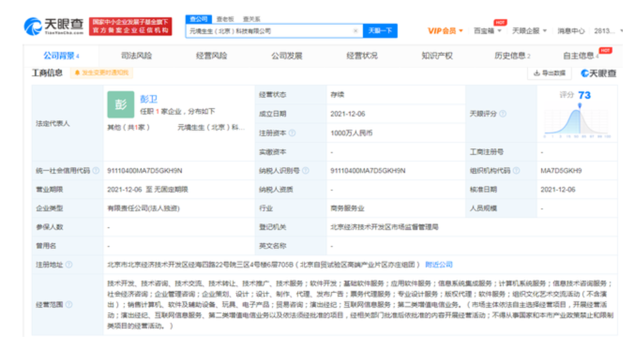Viewport: 644px width, 355px height.
Task: Open the VIP会员 dropdown menu
Action: tap(445, 31)
